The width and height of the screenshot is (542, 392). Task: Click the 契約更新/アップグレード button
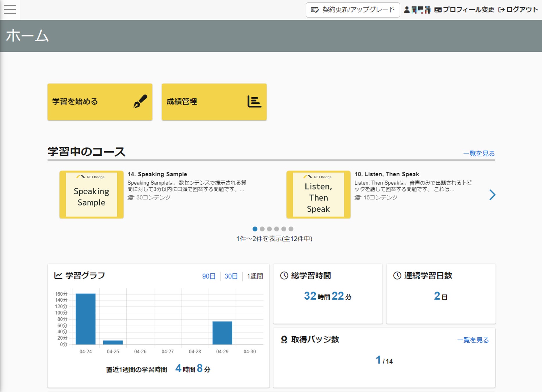353,10
